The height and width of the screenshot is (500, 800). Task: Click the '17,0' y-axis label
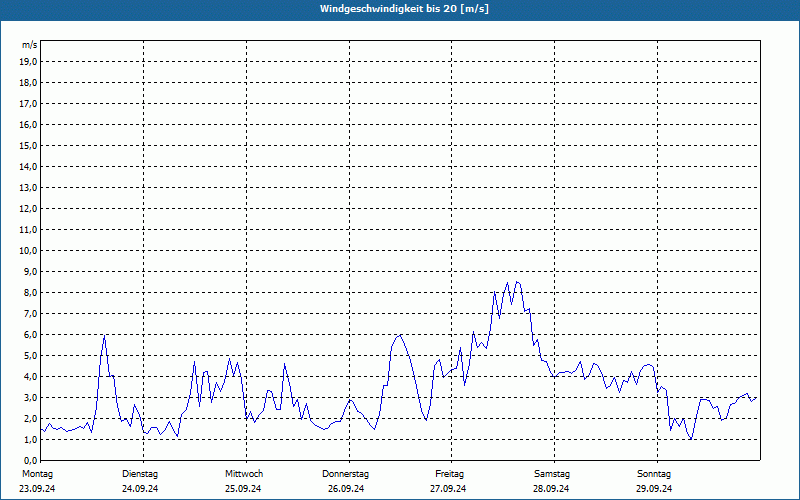(x=29, y=104)
